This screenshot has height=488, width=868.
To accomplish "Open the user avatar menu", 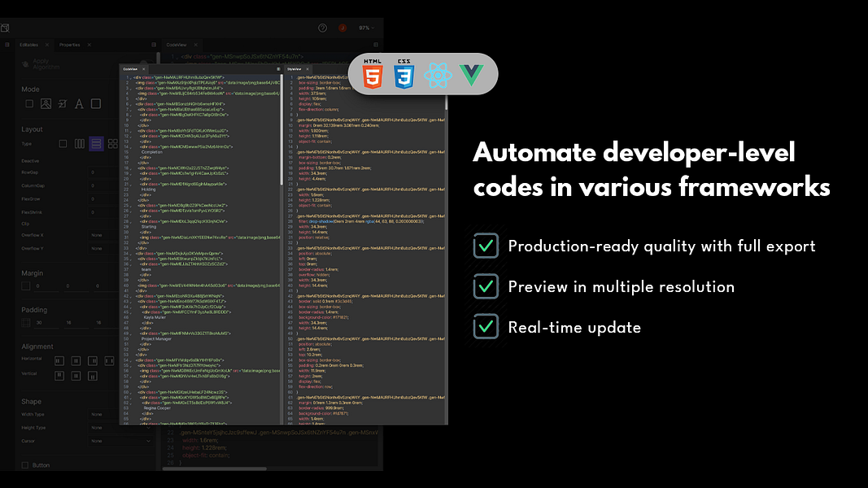I will [x=342, y=28].
